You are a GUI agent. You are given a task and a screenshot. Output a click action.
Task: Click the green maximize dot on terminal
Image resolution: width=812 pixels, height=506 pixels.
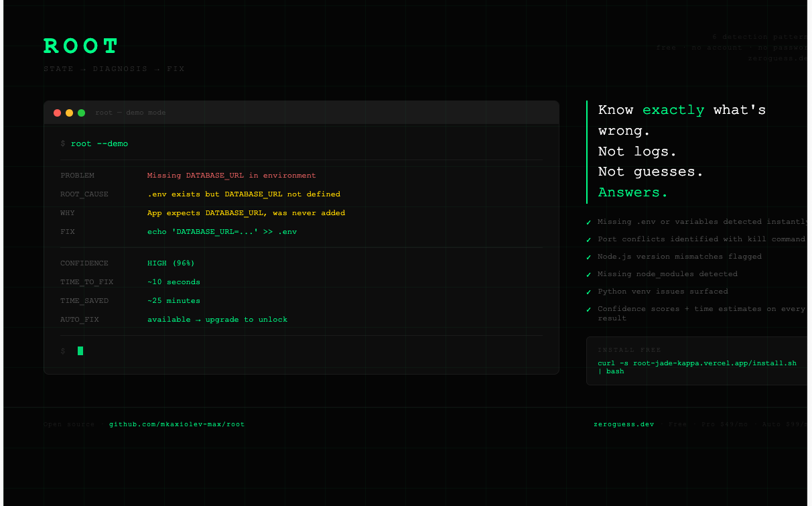[82, 113]
